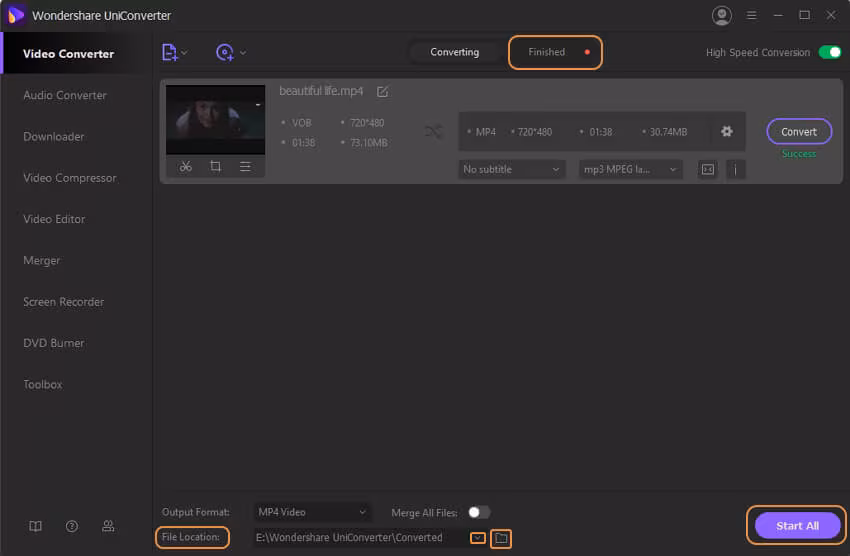The image size is (850, 556).
Task: Expand the Add Files dropdown arrow
Action: (184, 53)
